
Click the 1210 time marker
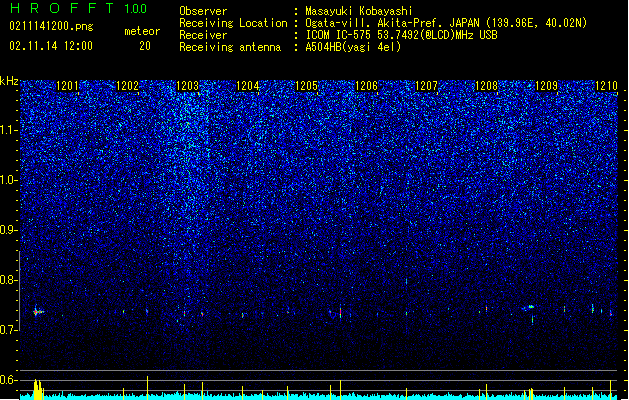click(x=606, y=86)
